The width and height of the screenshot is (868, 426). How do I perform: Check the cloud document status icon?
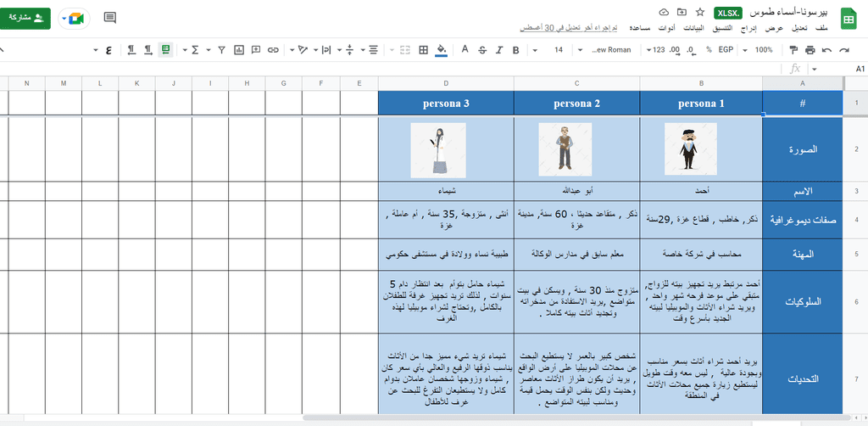665,12
